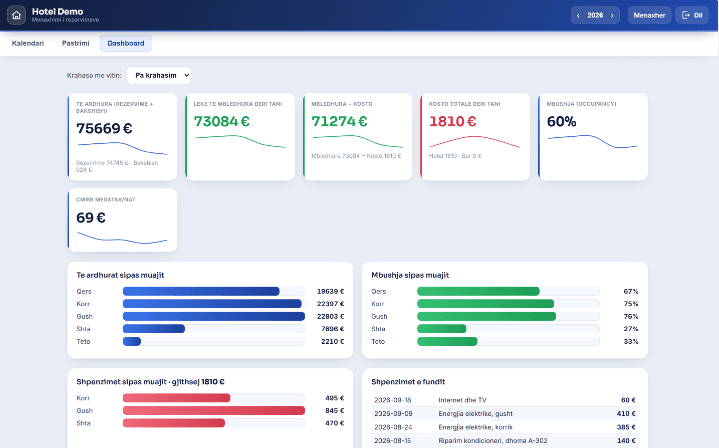Click the home icon beside Hotel Demo

tap(16, 15)
